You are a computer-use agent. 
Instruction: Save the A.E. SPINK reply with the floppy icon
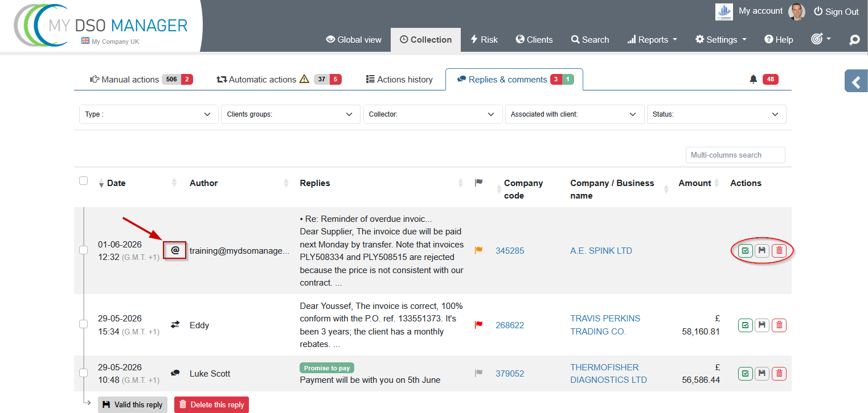pos(762,250)
